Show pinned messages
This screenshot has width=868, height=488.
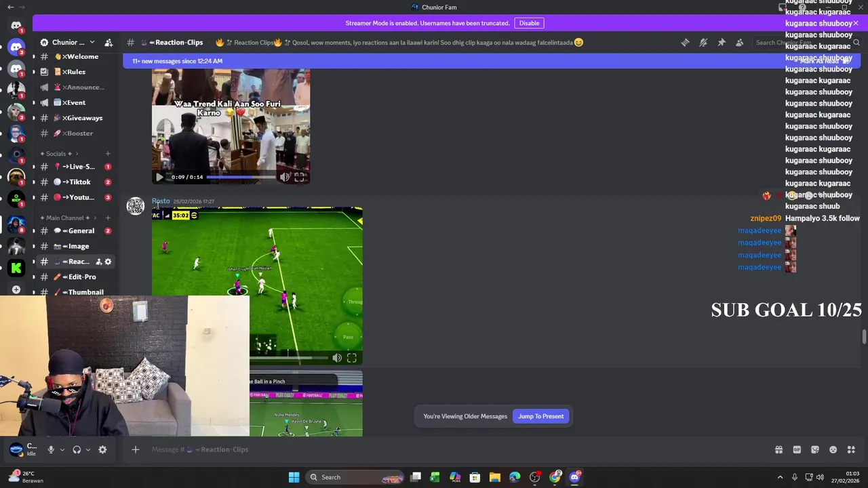(722, 42)
